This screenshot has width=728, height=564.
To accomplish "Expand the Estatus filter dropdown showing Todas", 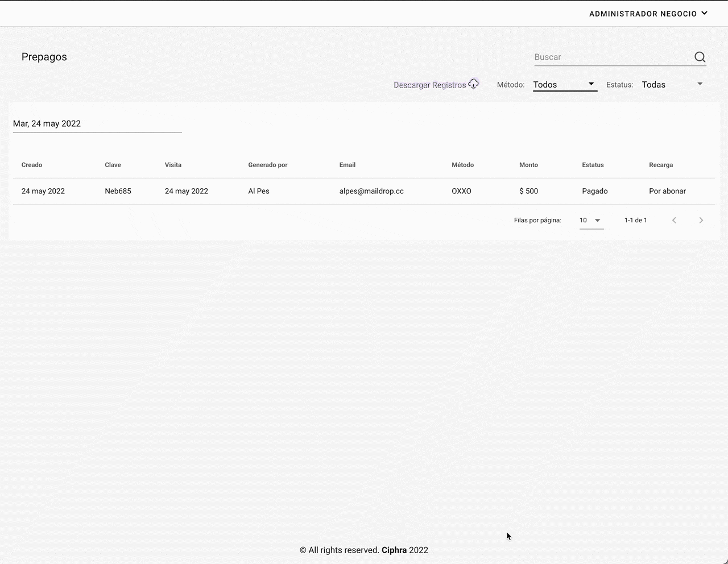I will pyautogui.click(x=672, y=85).
